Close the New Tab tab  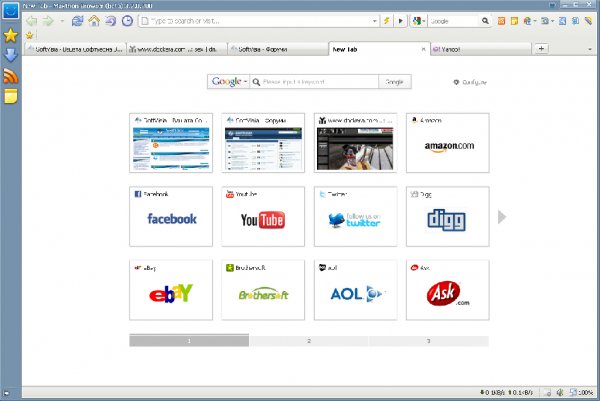click(423, 49)
